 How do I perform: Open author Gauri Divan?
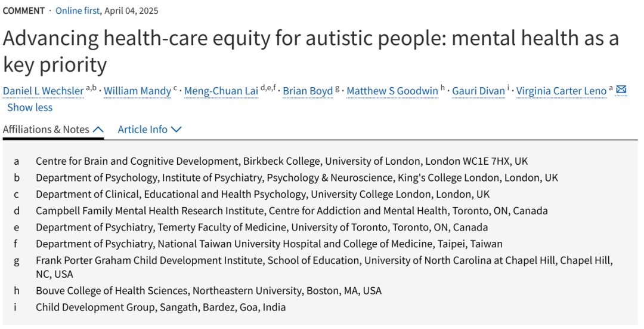tap(478, 91)
